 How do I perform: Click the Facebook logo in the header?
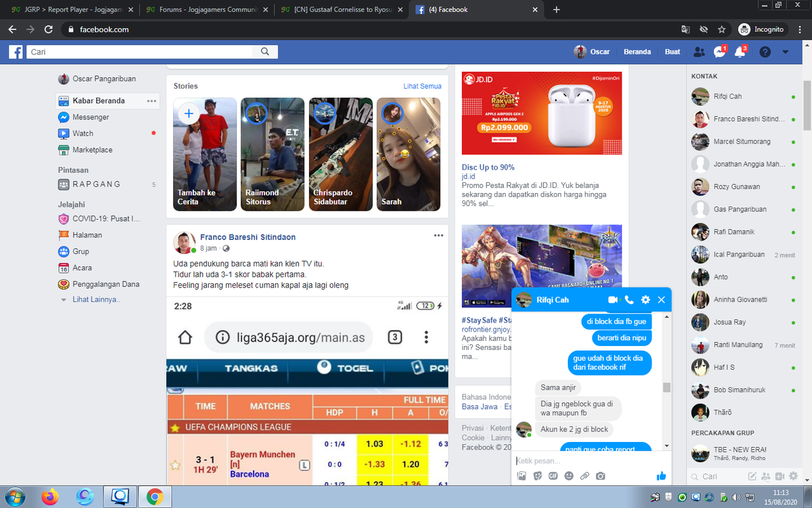[x=16, y=51]
